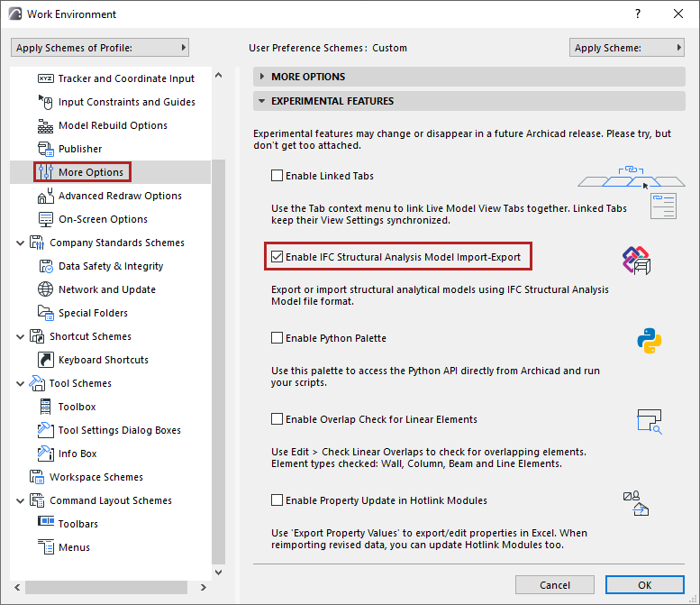Collapse Tool Schemes tree node
Viewport: 700px width, 605px height.
20,383
